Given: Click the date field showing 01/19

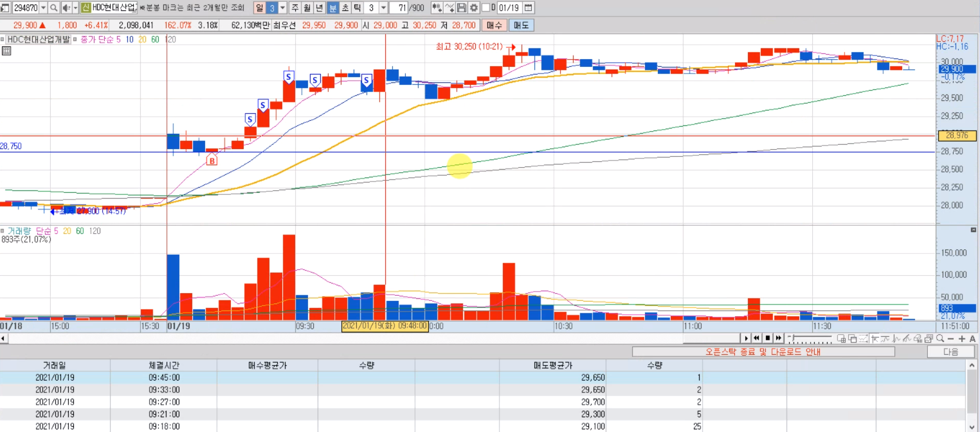Looking at the screenshot, I should click(x=508, y=8).
